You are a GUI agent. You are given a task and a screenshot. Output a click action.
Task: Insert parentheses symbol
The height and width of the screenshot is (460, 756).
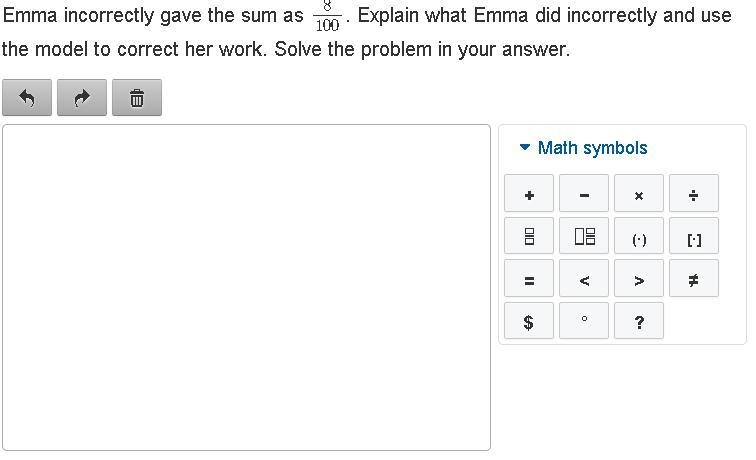(639, 236)
